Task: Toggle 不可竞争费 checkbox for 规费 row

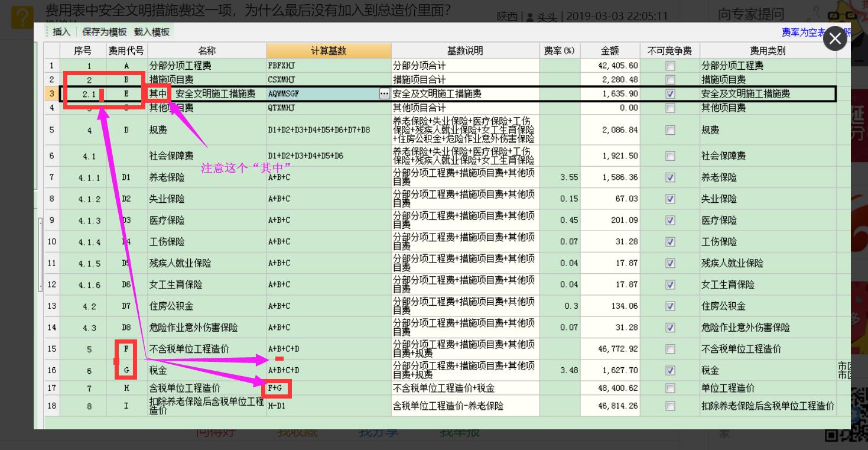Action: tap(670, 130)
